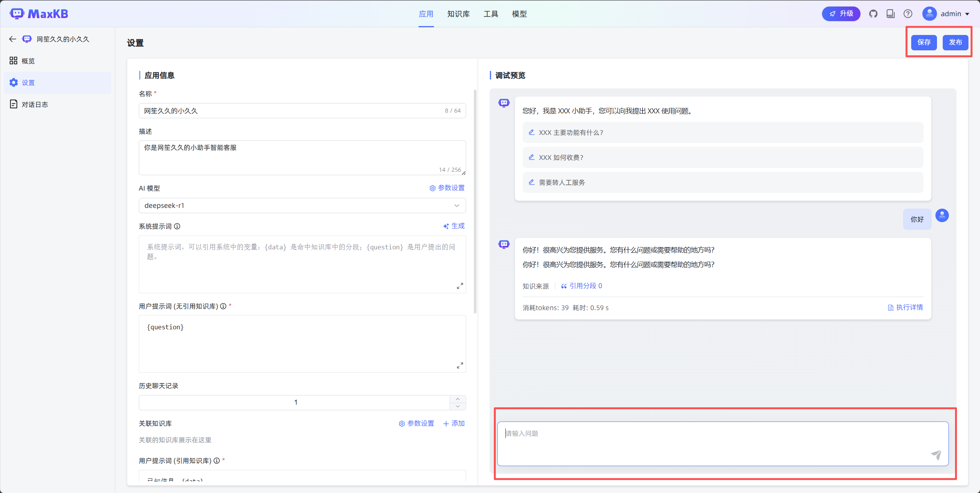Open 对话日志 in sidebar

[x=35, y=105]
